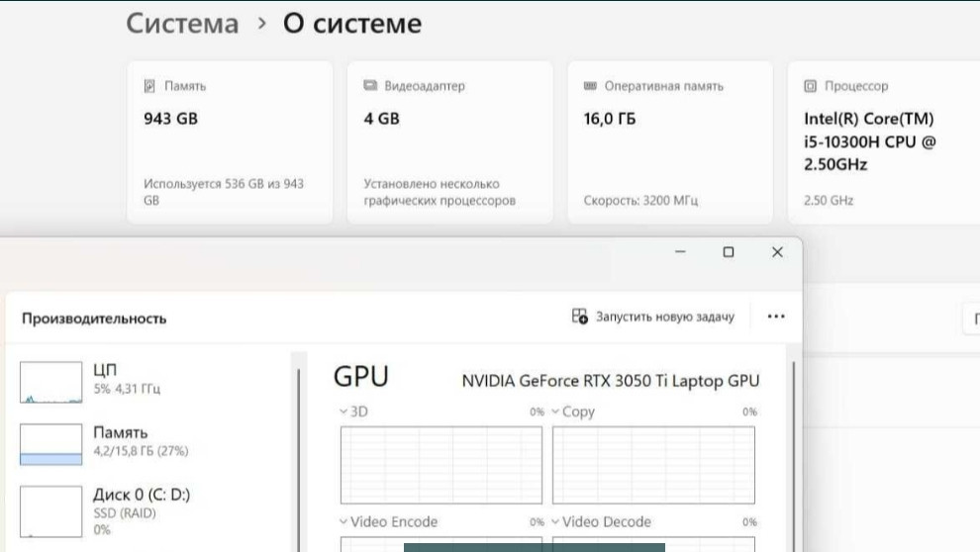Screen dimensions: 980x552
Task: Click the ЦП usage graph thumbnail
Action: [x=50, y=382]
